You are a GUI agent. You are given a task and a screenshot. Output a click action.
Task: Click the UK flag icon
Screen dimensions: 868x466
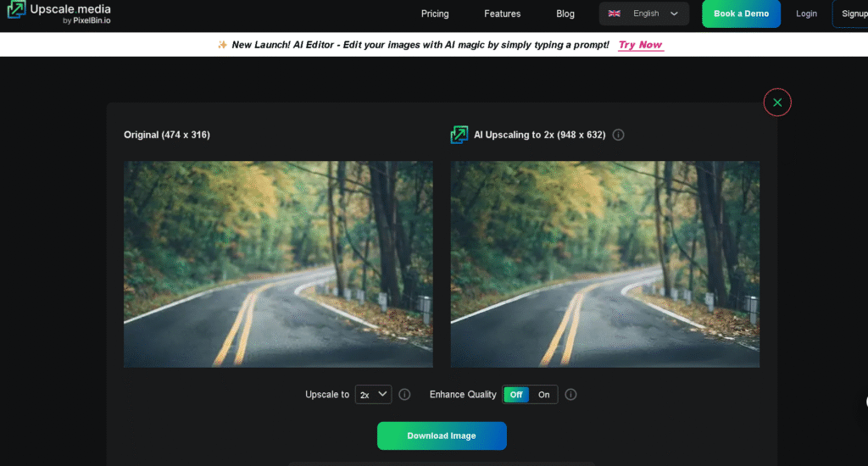pos(614,14)
